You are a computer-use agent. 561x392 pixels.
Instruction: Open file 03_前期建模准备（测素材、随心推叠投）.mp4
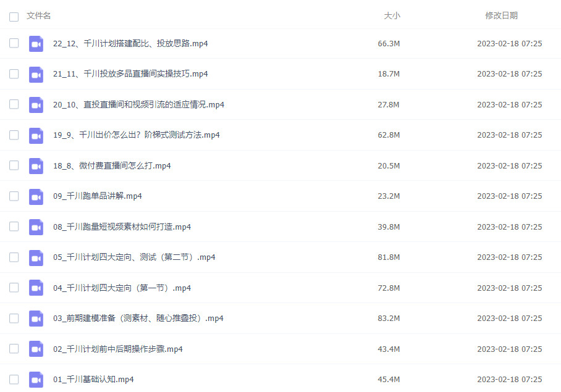[x=138, y=319]
